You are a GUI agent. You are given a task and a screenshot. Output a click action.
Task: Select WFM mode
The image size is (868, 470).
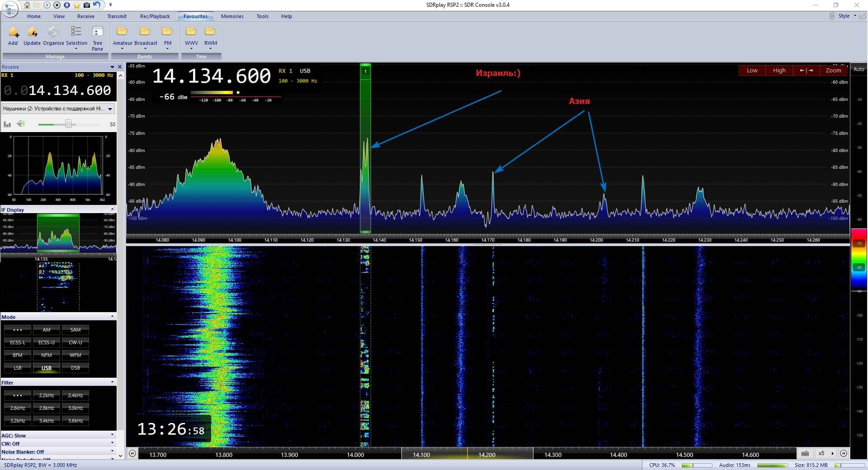[75, 355]
